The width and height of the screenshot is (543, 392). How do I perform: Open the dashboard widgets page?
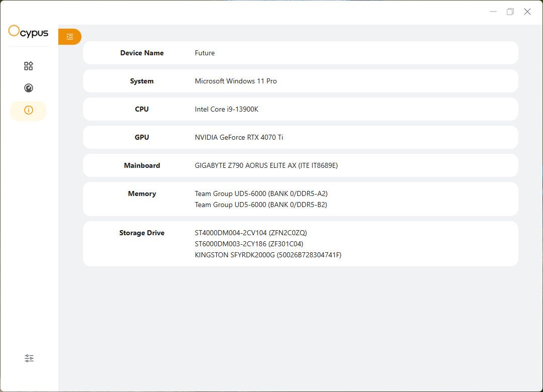29,66
